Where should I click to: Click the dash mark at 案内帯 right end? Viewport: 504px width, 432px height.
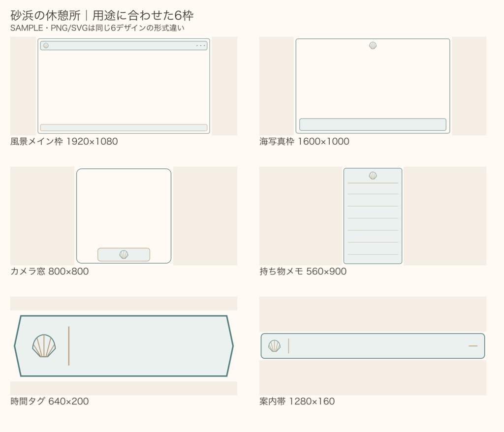point(473,346)
